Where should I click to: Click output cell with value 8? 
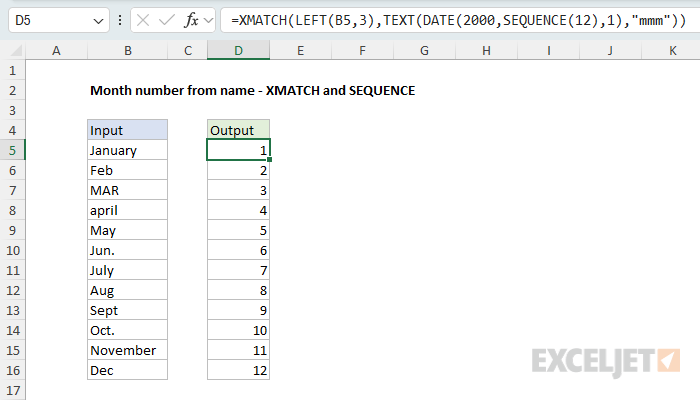(238, 290)
